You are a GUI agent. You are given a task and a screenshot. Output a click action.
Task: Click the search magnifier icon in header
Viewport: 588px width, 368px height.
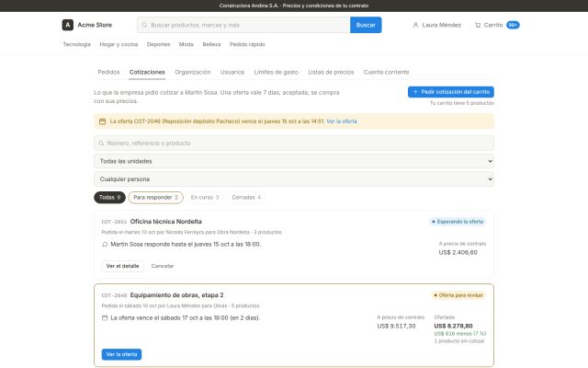pyautogui.click(x=144, y=25)
